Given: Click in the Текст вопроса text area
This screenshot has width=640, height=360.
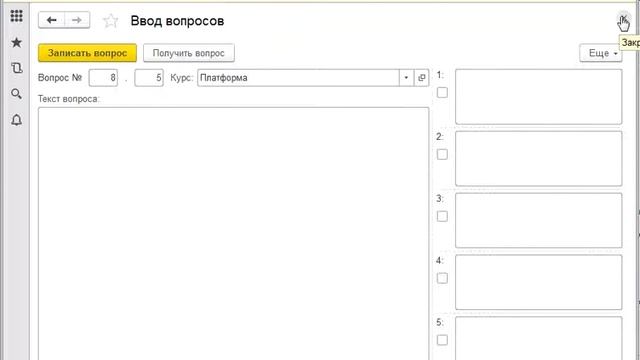Looking at the screenshot, I should pos(233,233).
